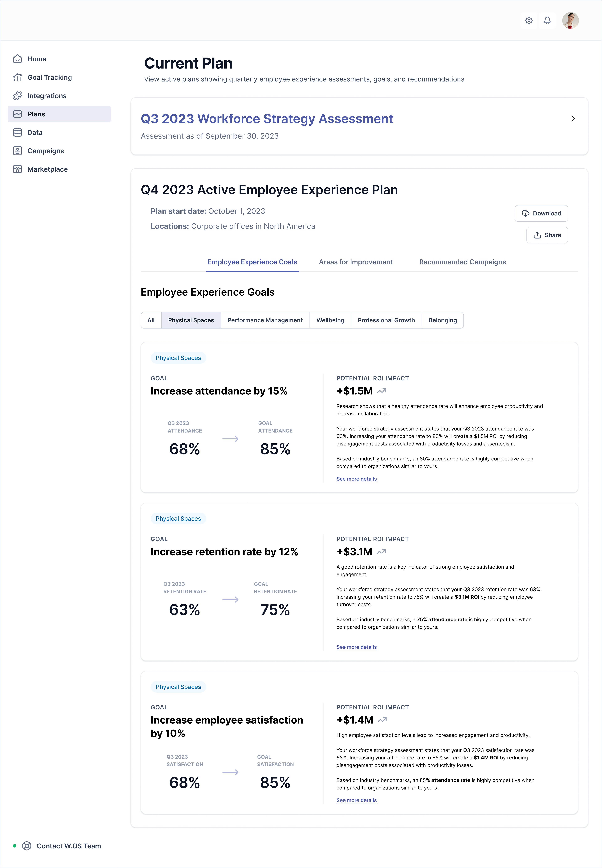This screenshot has width=602, height=868.
Task: Switch to Recommended Campaigns tab
Action: pos(462,262)
